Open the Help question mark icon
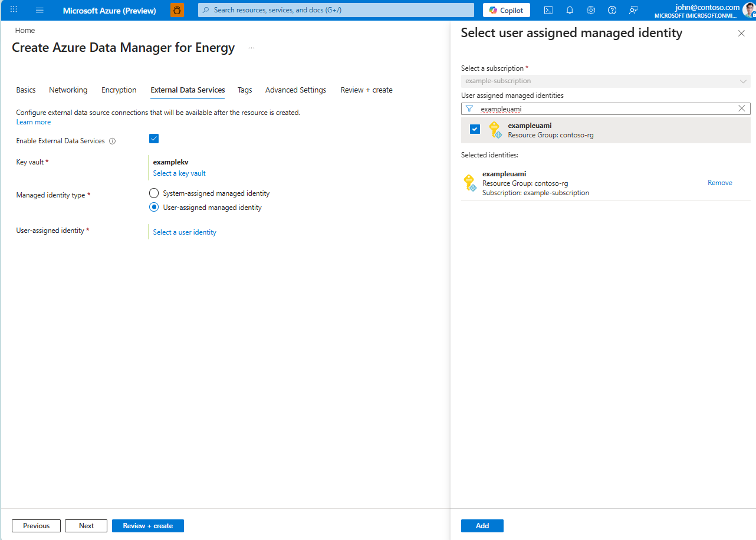Image resolution: width=756 pixels, height=540 pixels. click(612, 10)
